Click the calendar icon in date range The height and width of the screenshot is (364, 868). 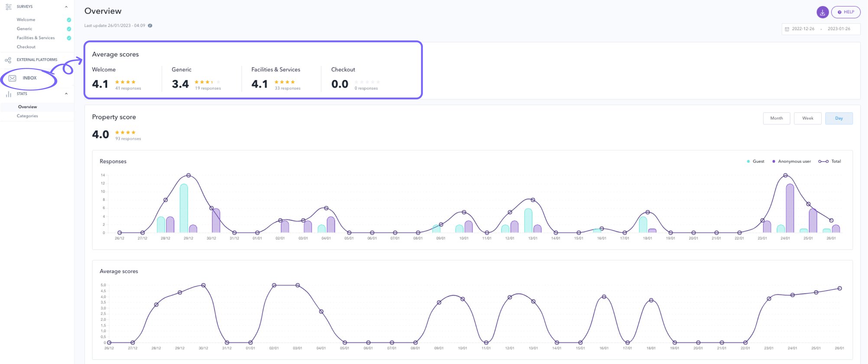[x=787, y=29]
